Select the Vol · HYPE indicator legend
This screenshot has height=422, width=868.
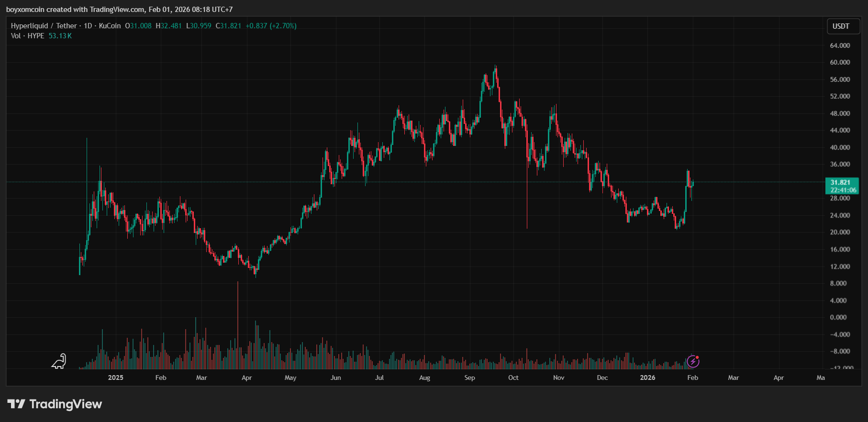click(x=28, y=36)
